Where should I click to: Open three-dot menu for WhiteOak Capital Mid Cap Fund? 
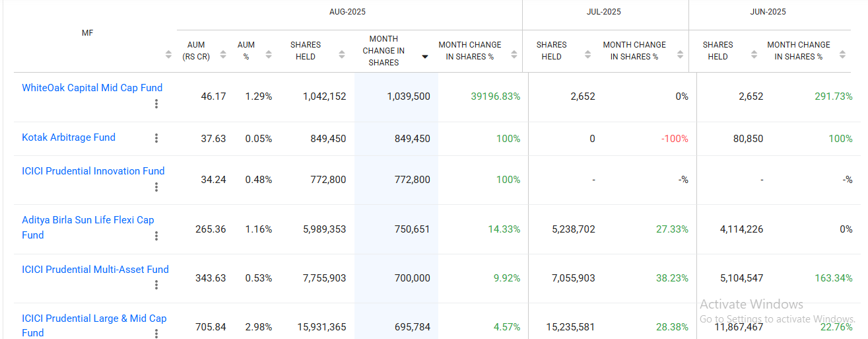(156, 104)
